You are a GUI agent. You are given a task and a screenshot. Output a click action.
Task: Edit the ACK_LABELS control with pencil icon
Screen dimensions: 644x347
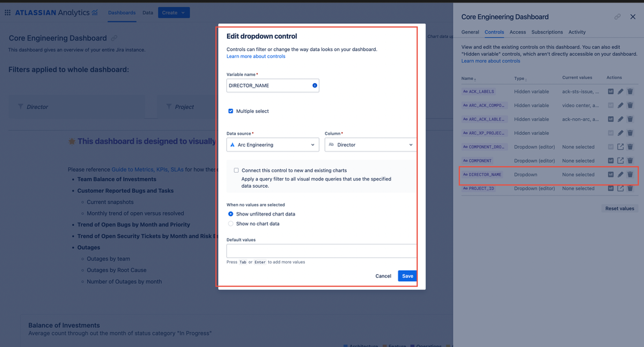[620, 92]
